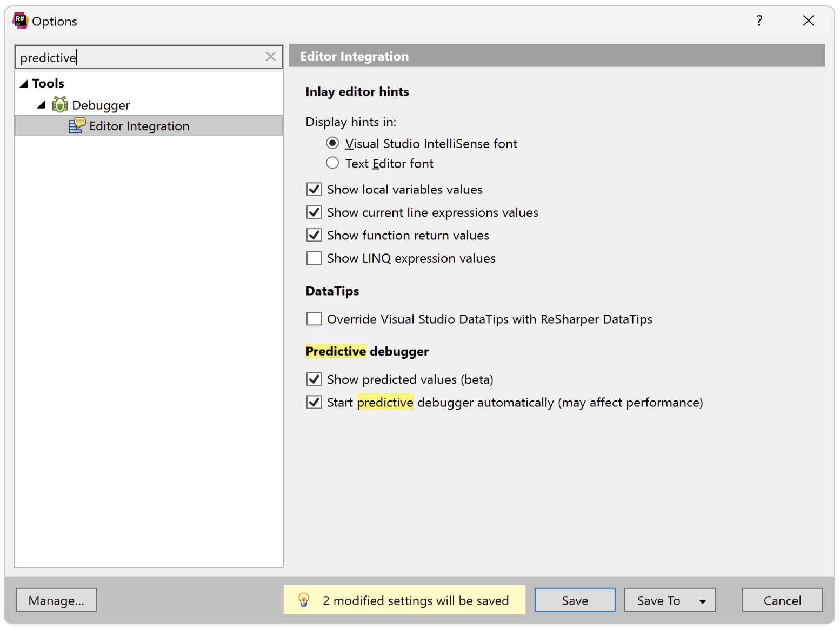This screenshot has height=629, width=840.
Task: Toggle Show current line expressions values
Action: (314, 212)
